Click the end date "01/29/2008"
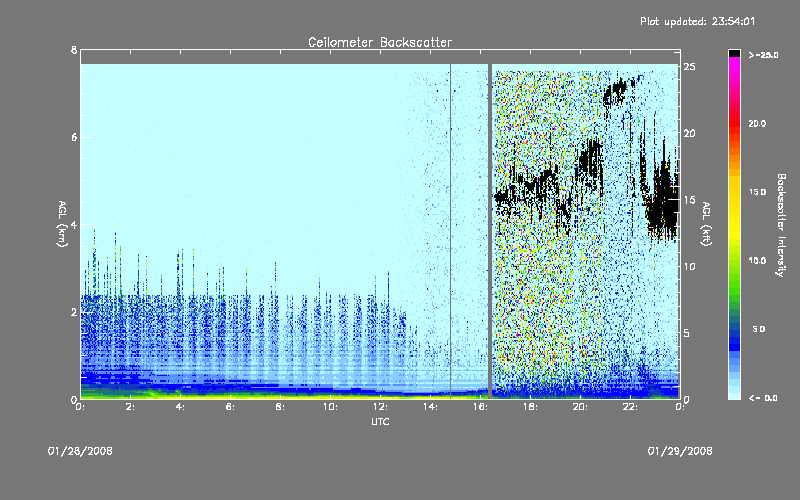800x500 pixels. click(680, 451)
